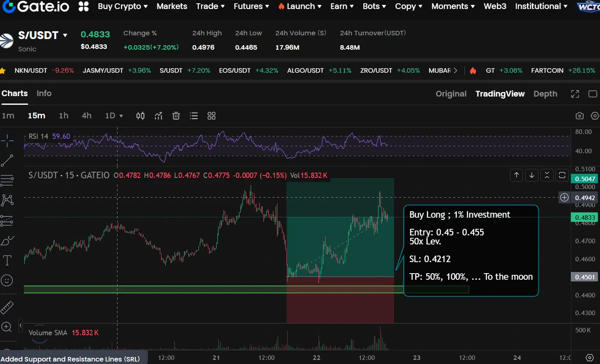
Task: Click the fire hot-coins icon
Action: (473, 71)
